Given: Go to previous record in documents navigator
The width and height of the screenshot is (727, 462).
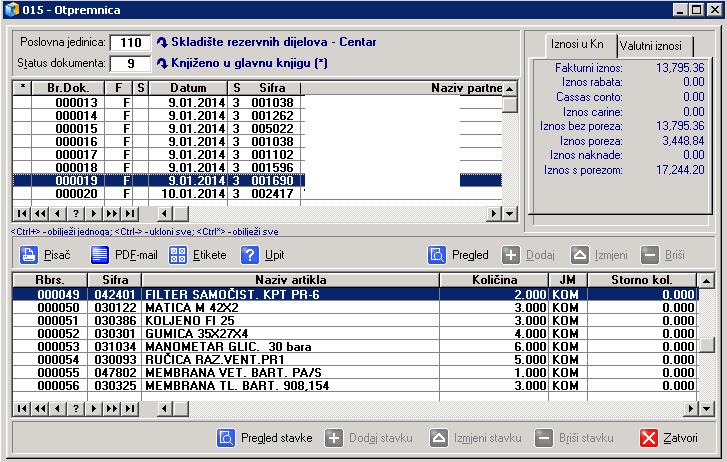Looking at the screenshot, I should (x=57, y=213).
